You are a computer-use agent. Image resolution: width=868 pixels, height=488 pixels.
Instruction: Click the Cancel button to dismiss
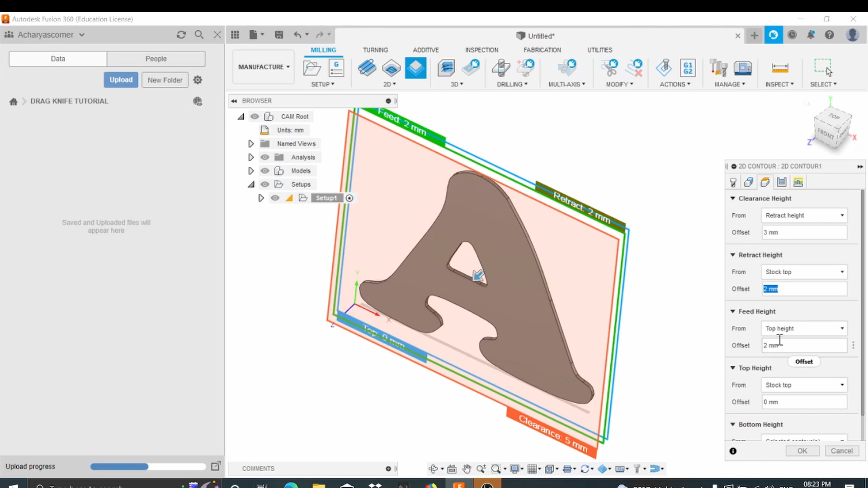842,450
